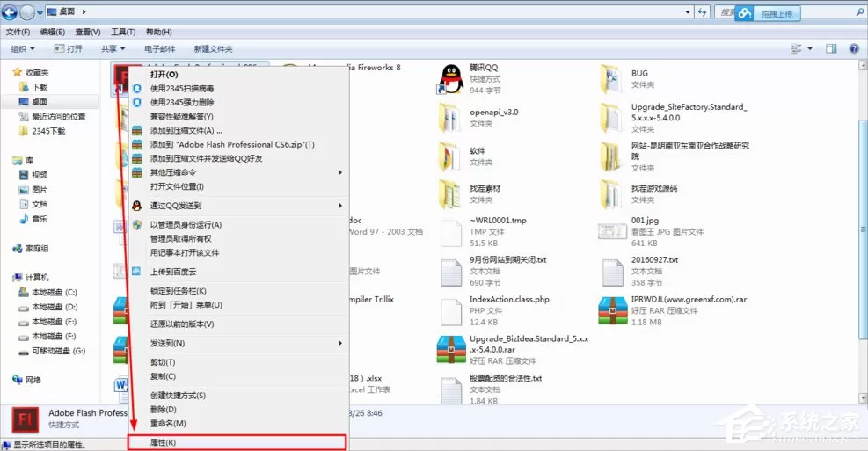Select 家庭组 in the sidebar
The height and width of the screenshot is (451, 868).
point(31,249)
